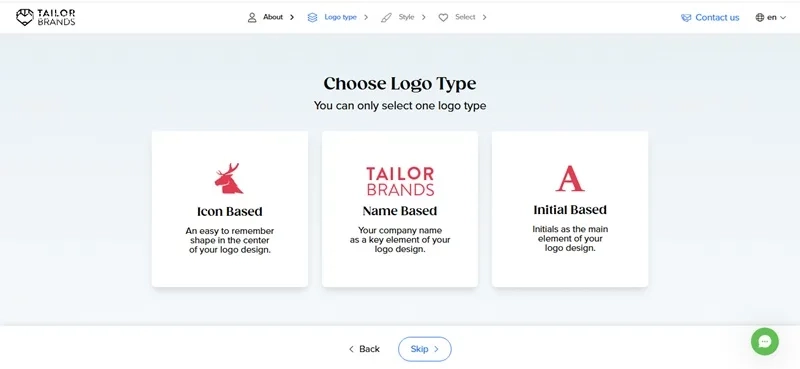Image resolution: width=800 pixels, height=369 pixels.
Task: Click the globe language icon
Action: pyautogui.click(x=760, y=17)
